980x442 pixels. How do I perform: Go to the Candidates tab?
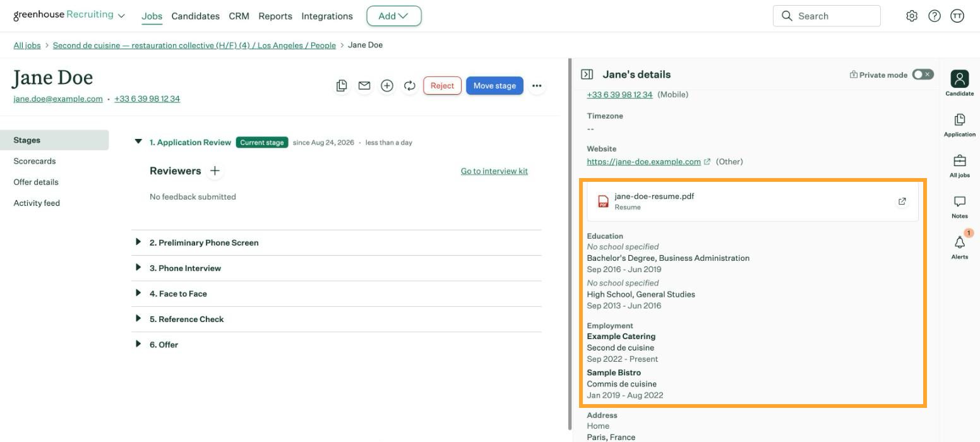pyautogui.click(x=196, y=16)
